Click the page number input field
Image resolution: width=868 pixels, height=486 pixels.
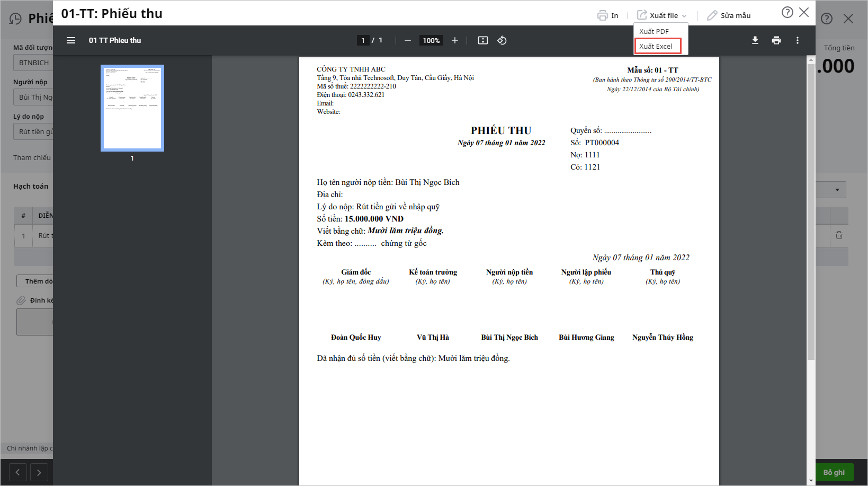[363, 40]
